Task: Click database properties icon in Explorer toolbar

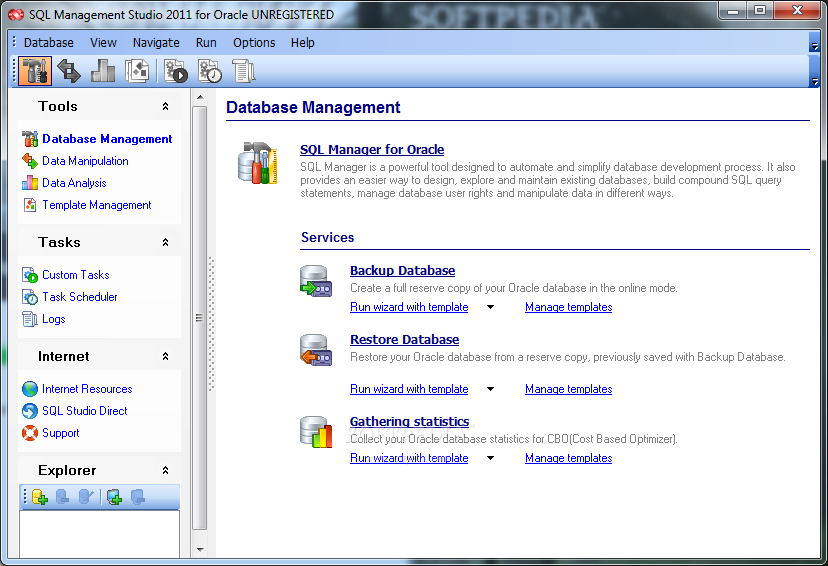Action: click(x=86, y=497)
